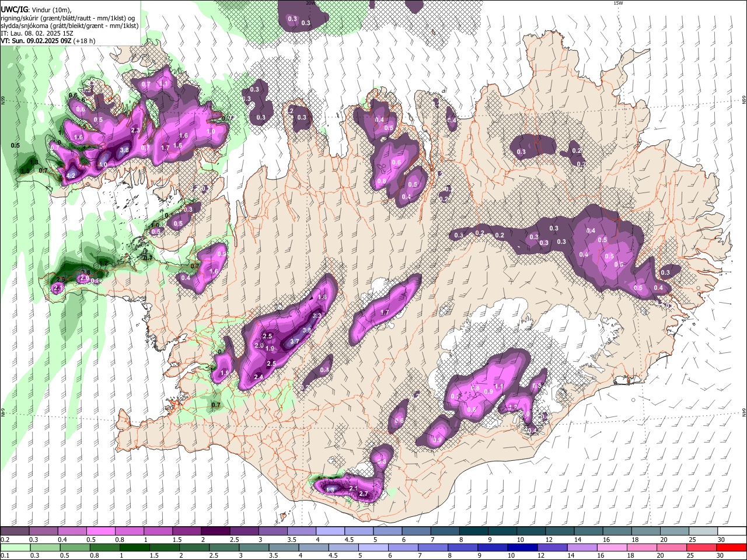This screenshot has width=747, height=560.
Task: Click the 30 white swatch in upper legend row
Action: (x=732, y=531)
